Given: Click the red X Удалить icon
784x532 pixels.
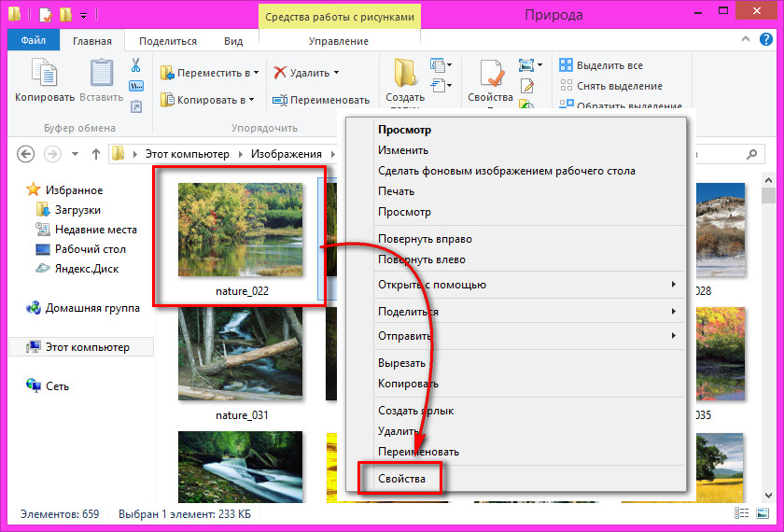Looking at the screenshot, I should point(280,73).
